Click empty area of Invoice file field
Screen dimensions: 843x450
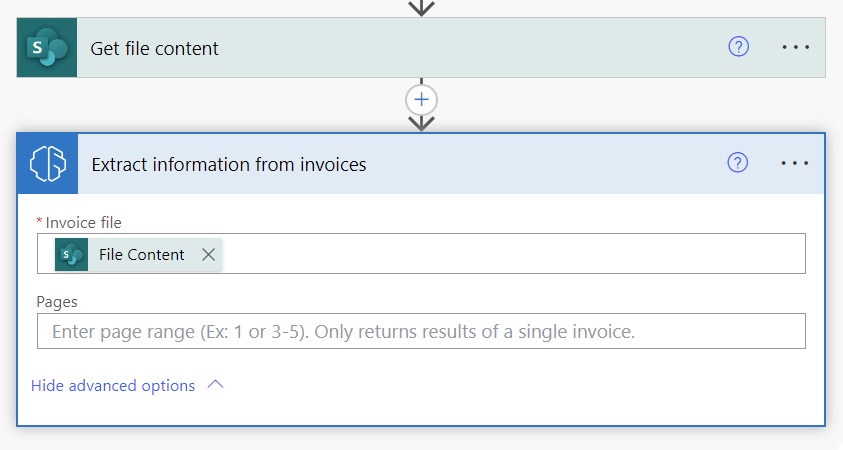coord(511,254)
